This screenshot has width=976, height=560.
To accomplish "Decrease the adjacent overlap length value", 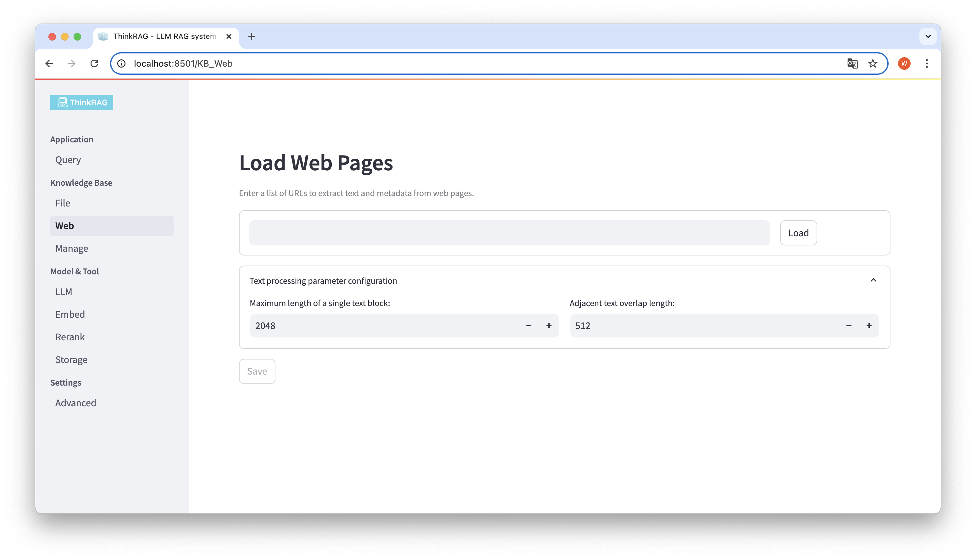I will [x=847, y=326].
